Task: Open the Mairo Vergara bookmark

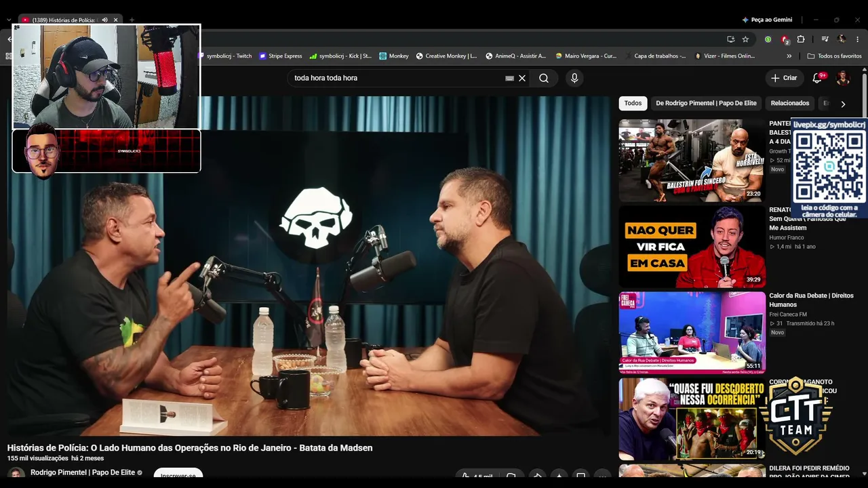Action: (x=586, y=56)
